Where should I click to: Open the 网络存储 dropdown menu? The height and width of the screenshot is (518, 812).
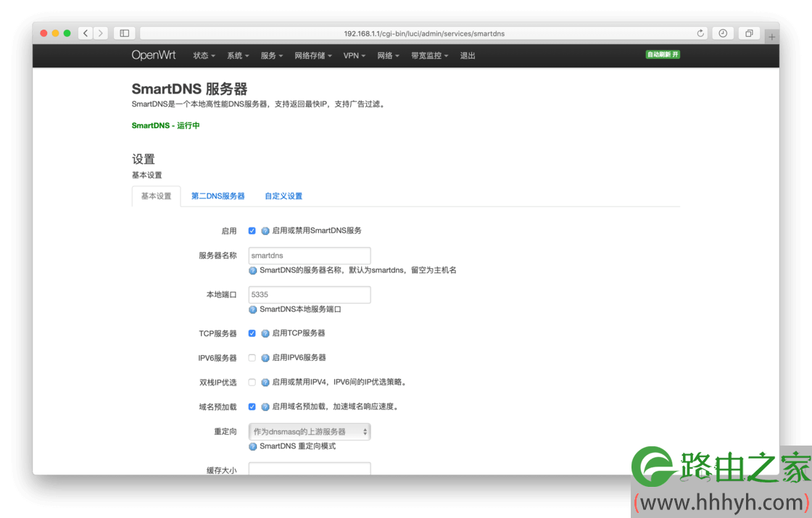(x=313, y=55)
